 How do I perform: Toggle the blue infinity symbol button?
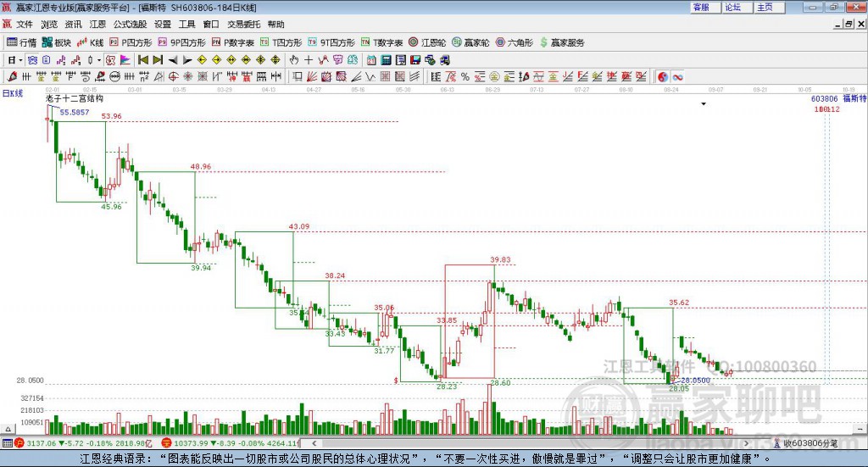point(677,77)
